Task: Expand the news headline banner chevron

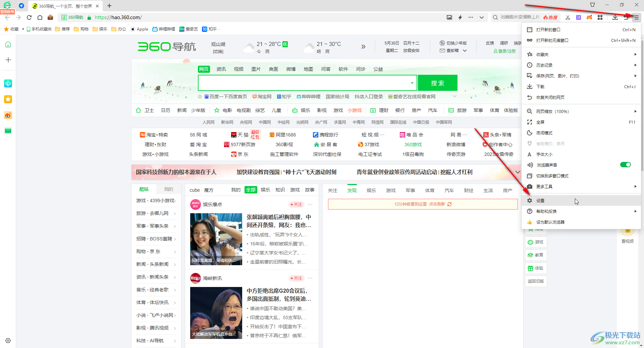Action: pyautogui.click(x=518, y=172)
